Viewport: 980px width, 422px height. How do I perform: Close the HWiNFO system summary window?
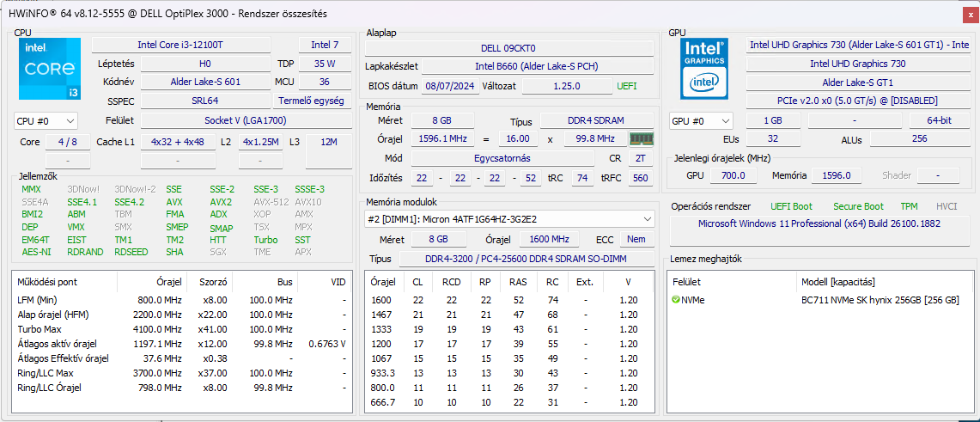pos(967,14)
